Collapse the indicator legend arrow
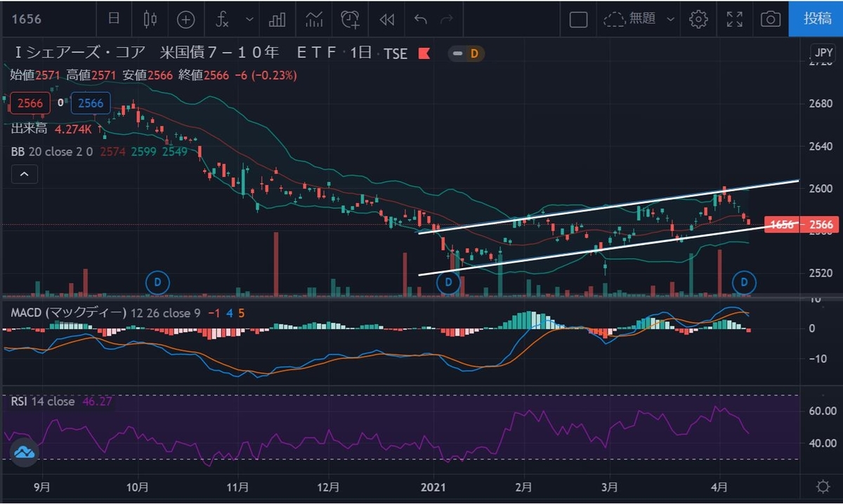843x504 pixels. tap(25, 173)
